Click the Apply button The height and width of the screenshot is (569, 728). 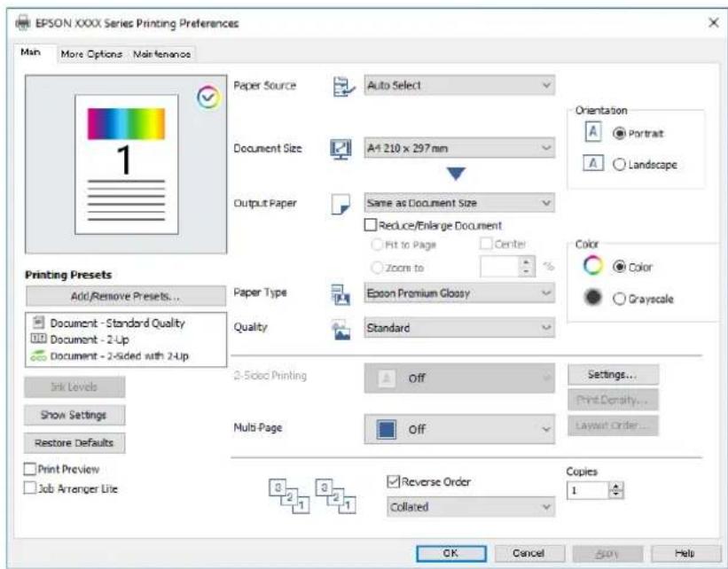coord(607,553)
